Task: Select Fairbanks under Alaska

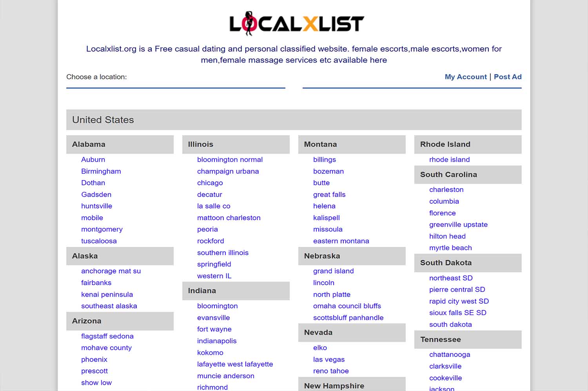Action: [x=96, y=282]
